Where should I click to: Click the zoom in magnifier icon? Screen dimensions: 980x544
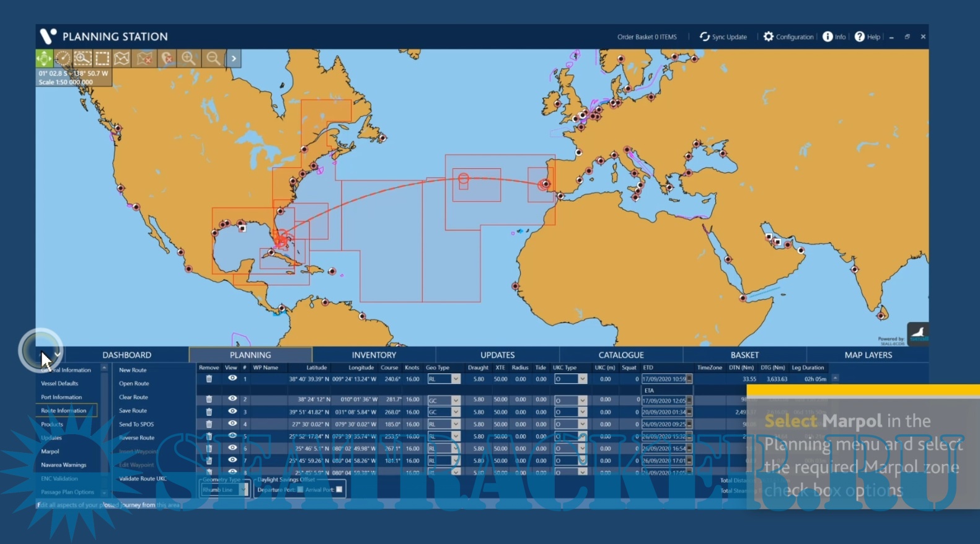(188, 58)
